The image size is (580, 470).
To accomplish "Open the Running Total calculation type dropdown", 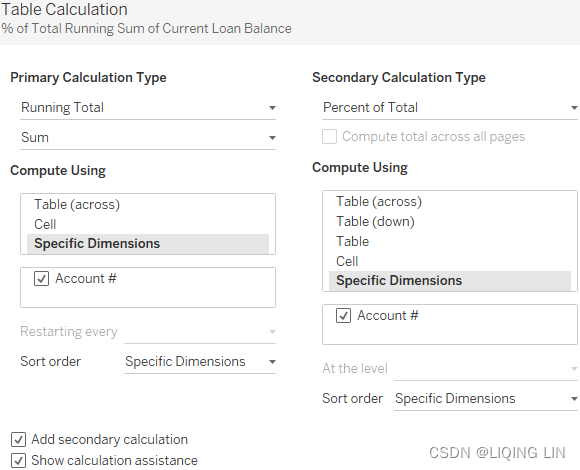I will click(x=148, y=108).
